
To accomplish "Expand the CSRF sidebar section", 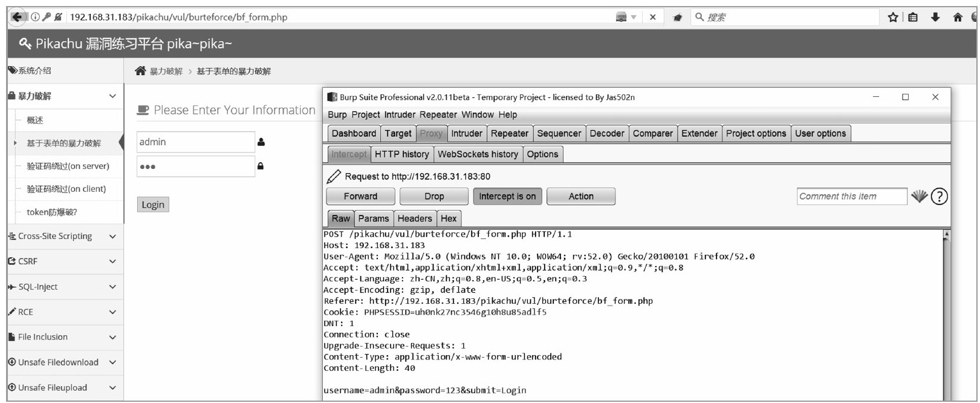I will click(112, 261).
